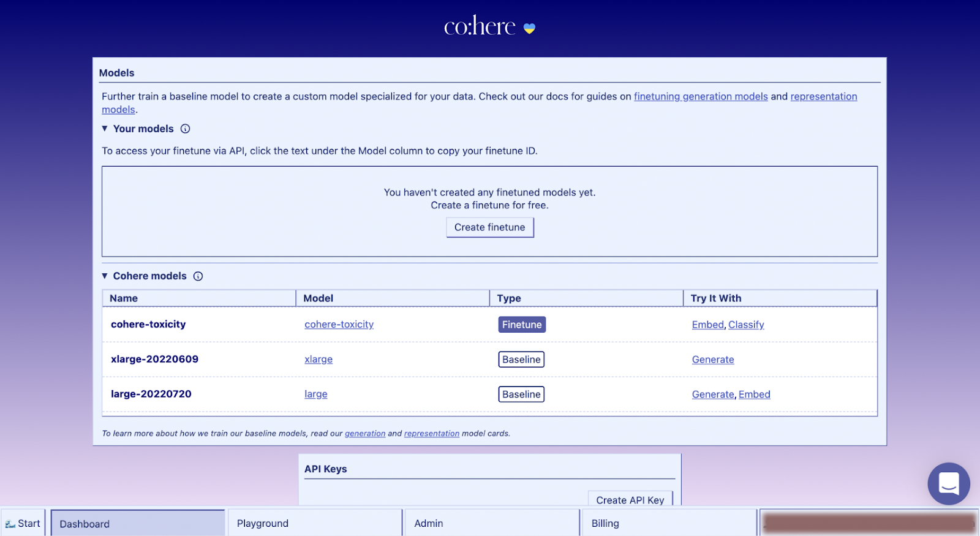Click the Type column header
Screen dimensions: 980x536
point(586,298)
